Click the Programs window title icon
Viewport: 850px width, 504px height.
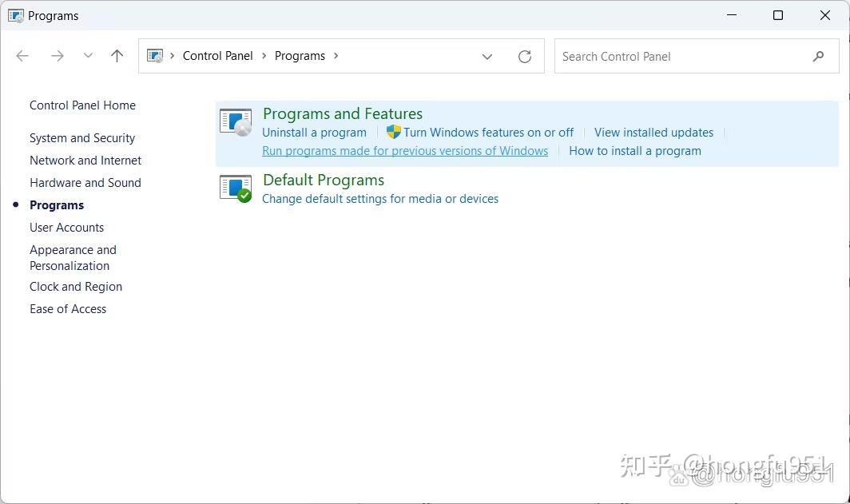(16, 16)
